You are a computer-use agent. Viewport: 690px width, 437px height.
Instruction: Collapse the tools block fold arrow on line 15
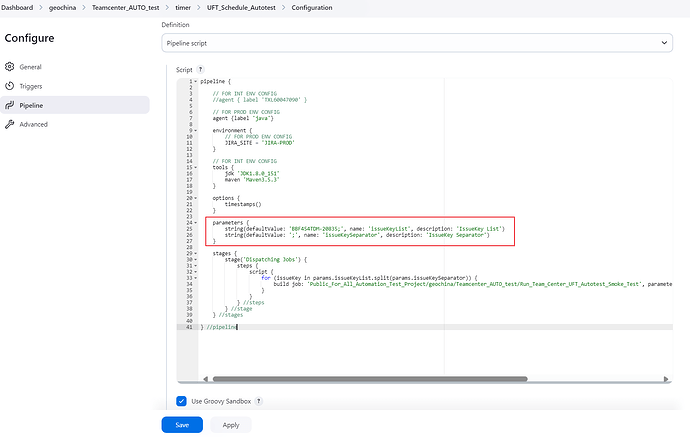[x=196, y=168]
